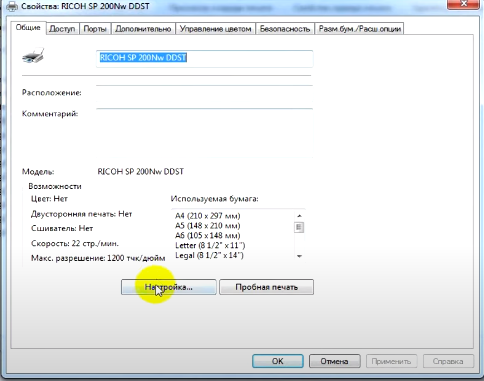Select Legal (8 1/2" x 14") paper entry

click(209, 256)
